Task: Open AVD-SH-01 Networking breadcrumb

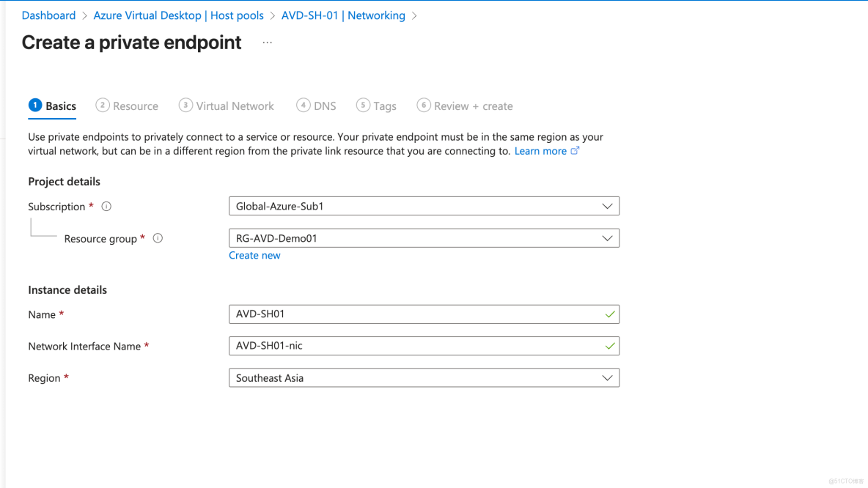Action: click(x=343, y=15)
